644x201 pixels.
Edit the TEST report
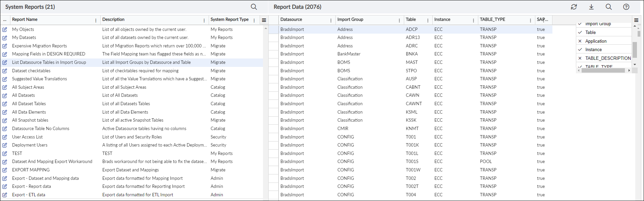[x=5, y=154]
